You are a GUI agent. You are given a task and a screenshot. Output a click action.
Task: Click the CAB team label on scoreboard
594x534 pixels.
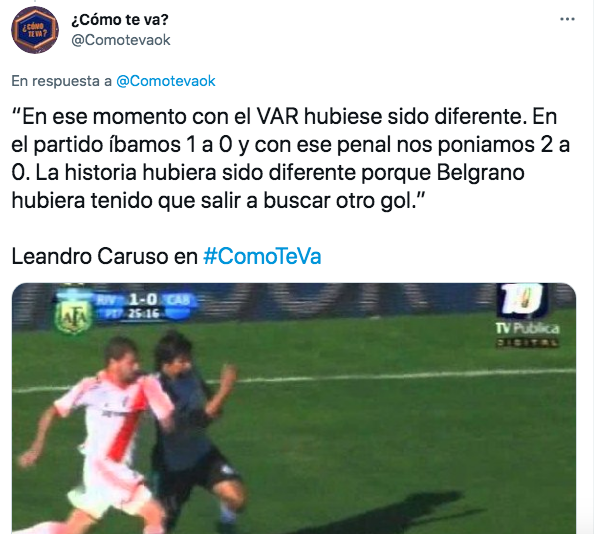click(x=178, y=300)
